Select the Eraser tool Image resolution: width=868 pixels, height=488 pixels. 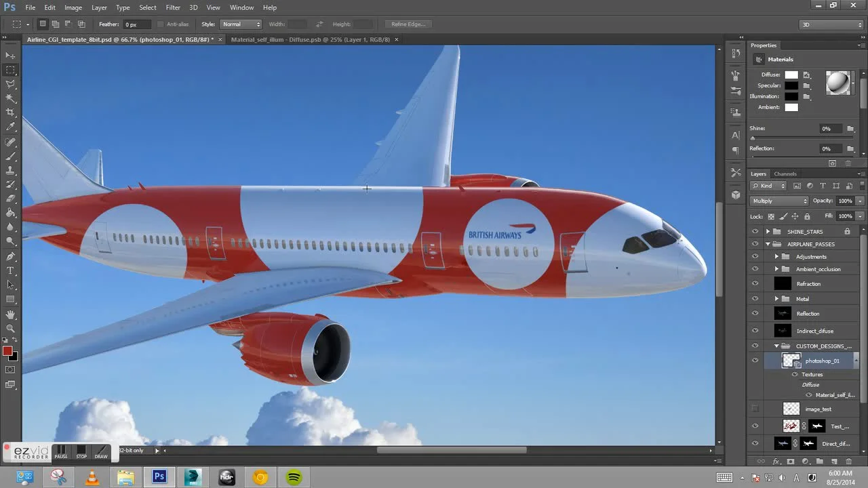(10, 199)
